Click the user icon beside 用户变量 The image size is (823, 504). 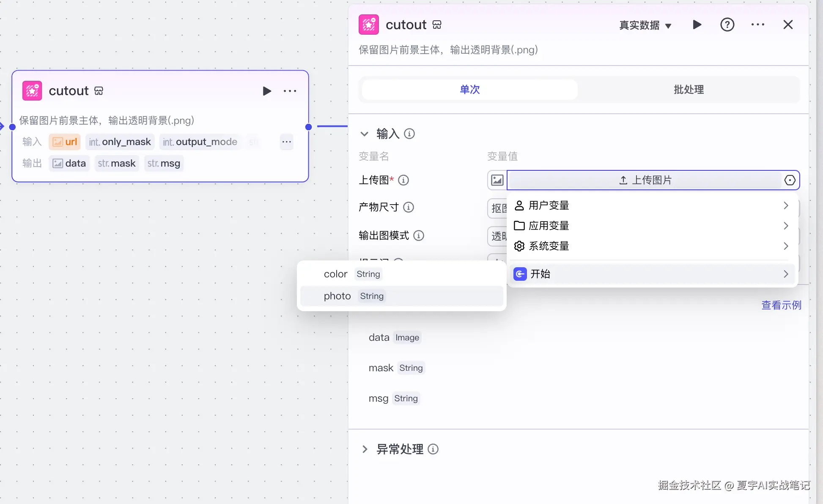[519, 205]
